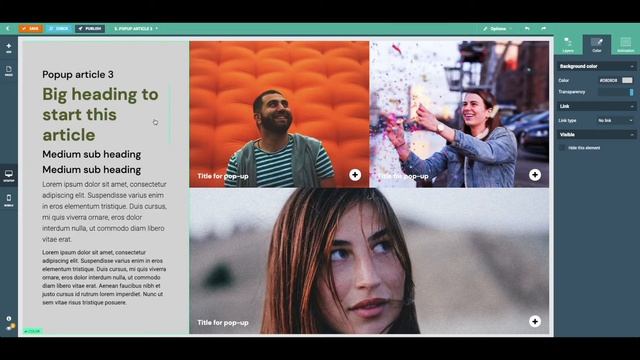
Task: Redo the last action
Action: (543, 29)
